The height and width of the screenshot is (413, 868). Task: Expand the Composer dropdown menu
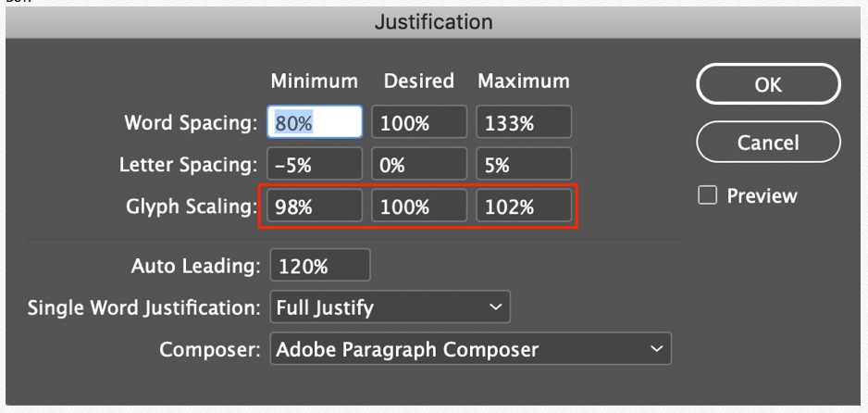click(x=470, y=350)
